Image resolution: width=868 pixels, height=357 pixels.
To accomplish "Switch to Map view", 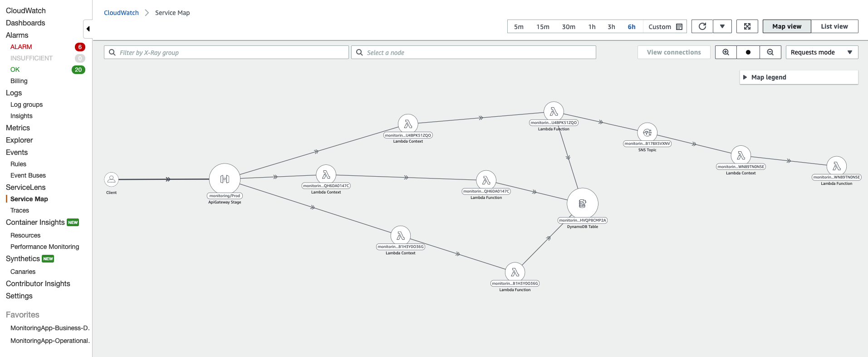I will click(x=787, y=26).
